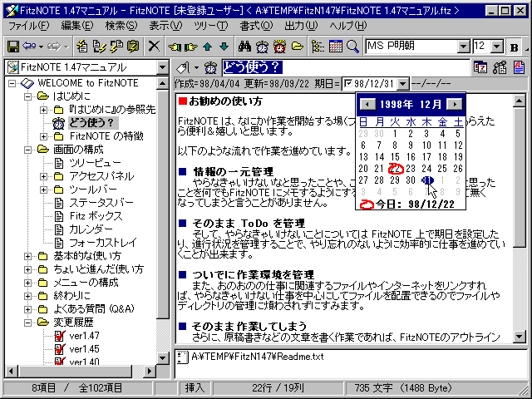Open the ツリー(T) menu
The image size is (532, 399).
pyautogui.click(x=211, y=26)
